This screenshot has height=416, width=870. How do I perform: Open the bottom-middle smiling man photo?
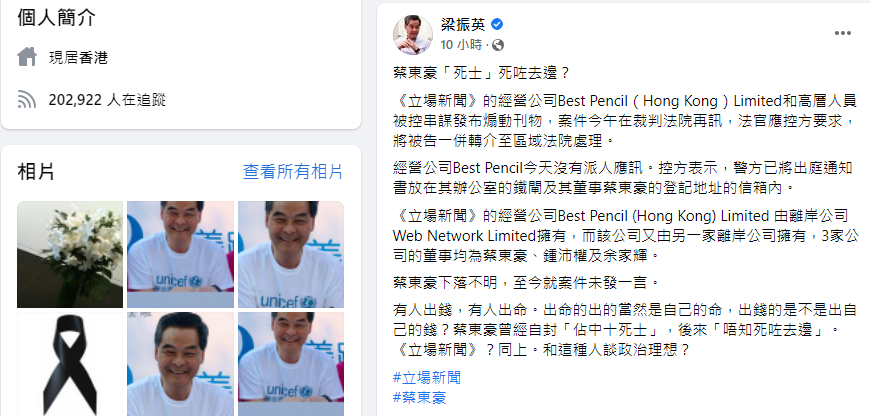tap(180, 364)
